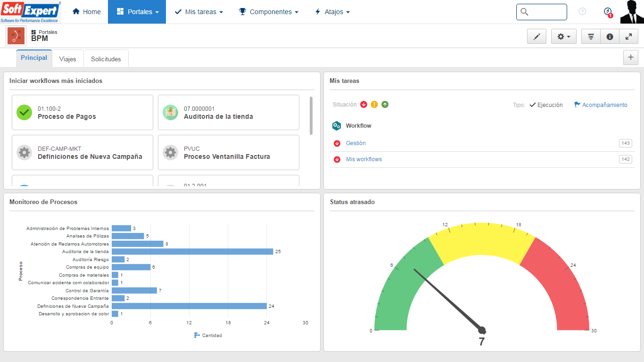This screenshot has width=644, height=362.
Task: Open the Gestión workflow link
Action: tap(355, 143)
